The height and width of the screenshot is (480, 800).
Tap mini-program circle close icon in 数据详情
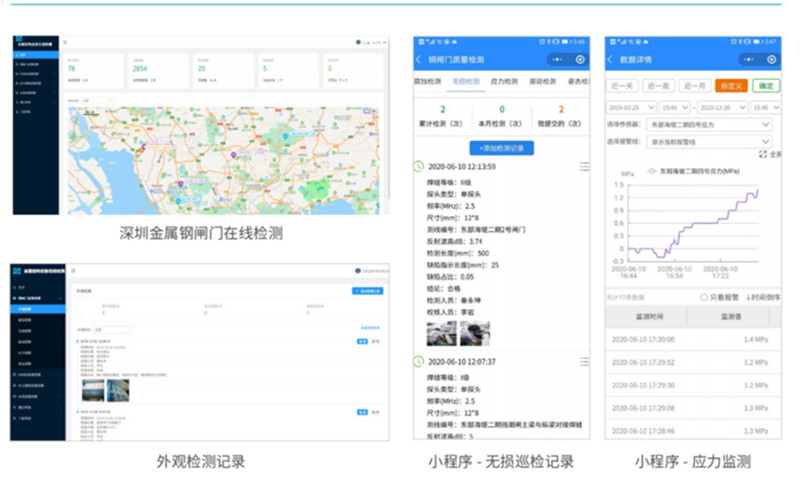pyautogui.click(x=767, y=61)
